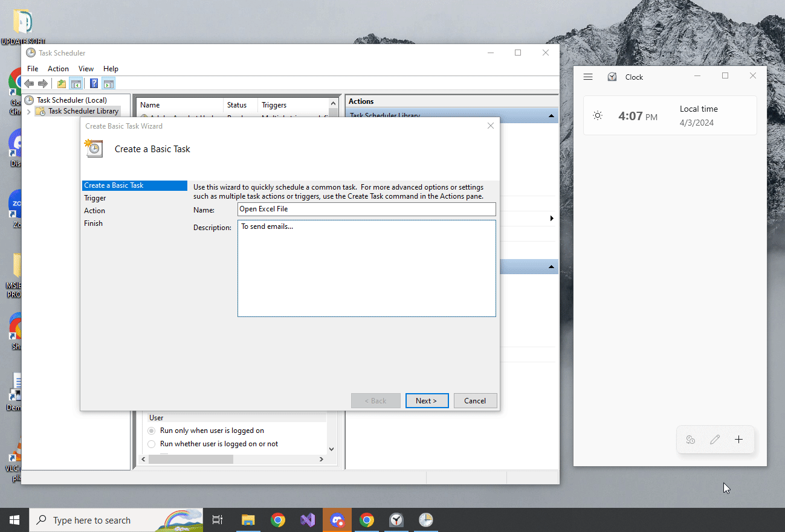Switch to the Clock app on the taskbar
785x532 pixels.
[x=396, y=520]
